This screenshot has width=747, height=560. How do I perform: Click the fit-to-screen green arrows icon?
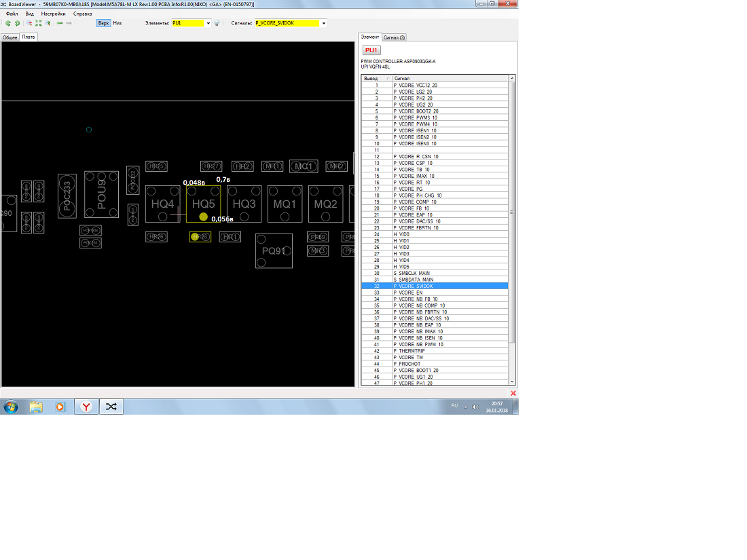38,23
